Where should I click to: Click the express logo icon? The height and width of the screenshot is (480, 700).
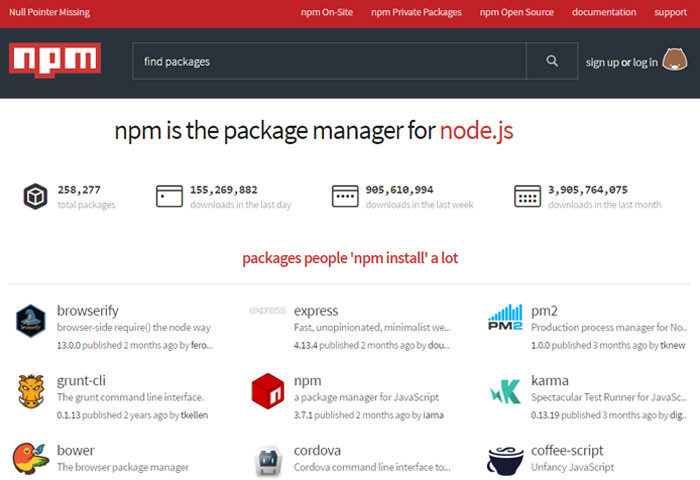pos(267,310)
